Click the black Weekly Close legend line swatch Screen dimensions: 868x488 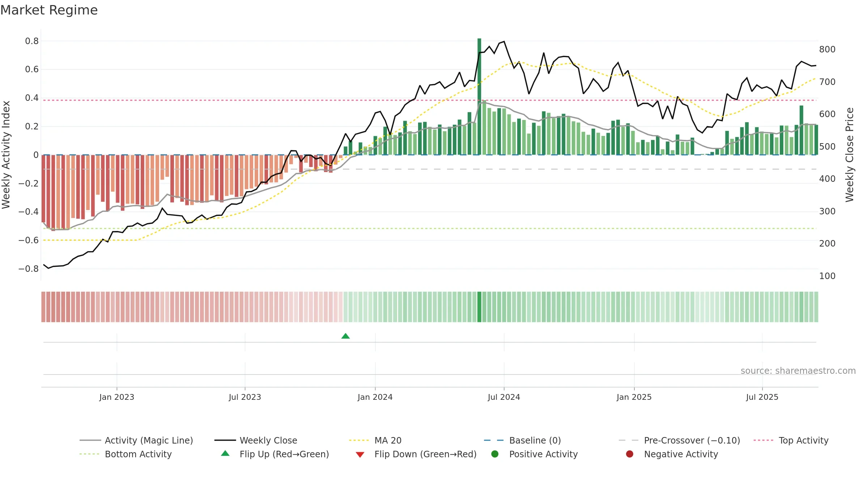click(x=225, y=440)
